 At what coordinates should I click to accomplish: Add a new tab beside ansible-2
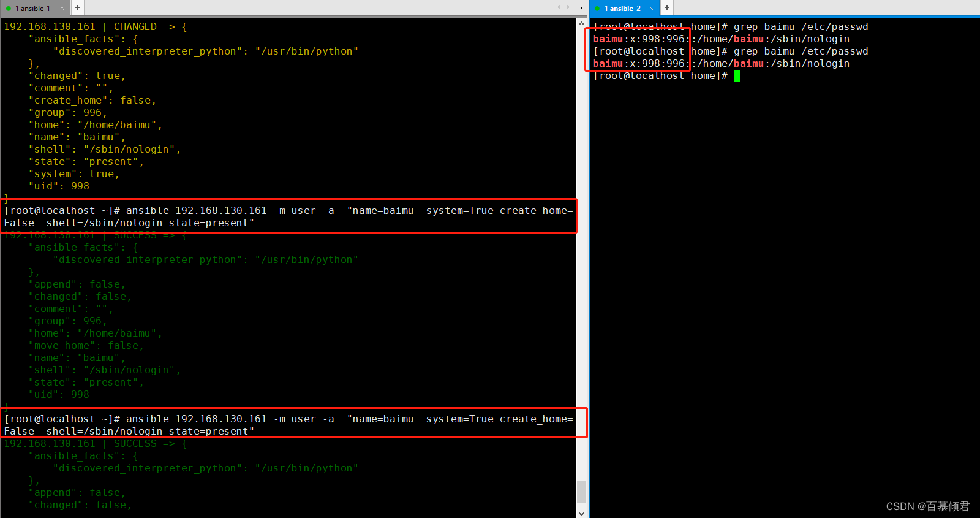667,8
